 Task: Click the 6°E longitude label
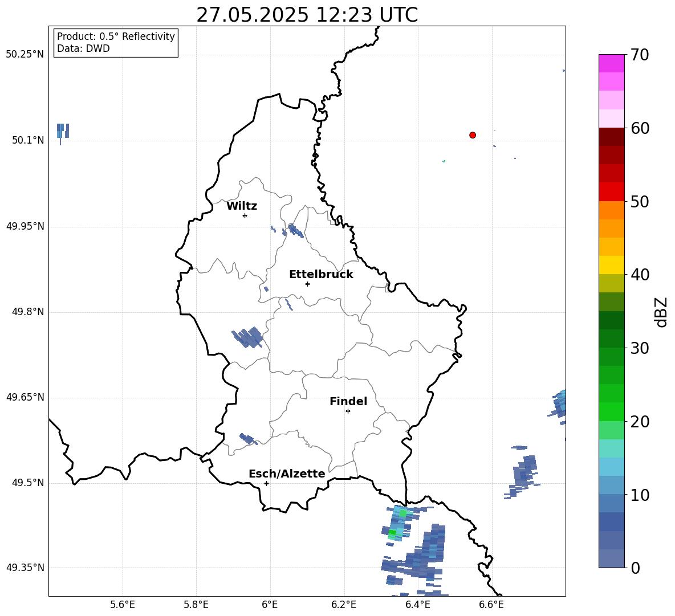coord(270,605)
